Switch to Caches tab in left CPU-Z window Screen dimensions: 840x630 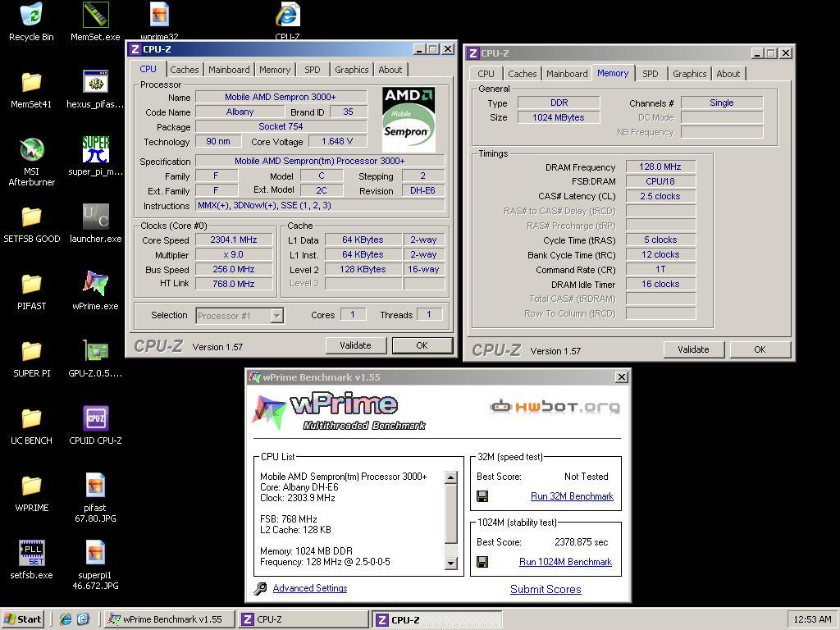(x=185, y=70)
